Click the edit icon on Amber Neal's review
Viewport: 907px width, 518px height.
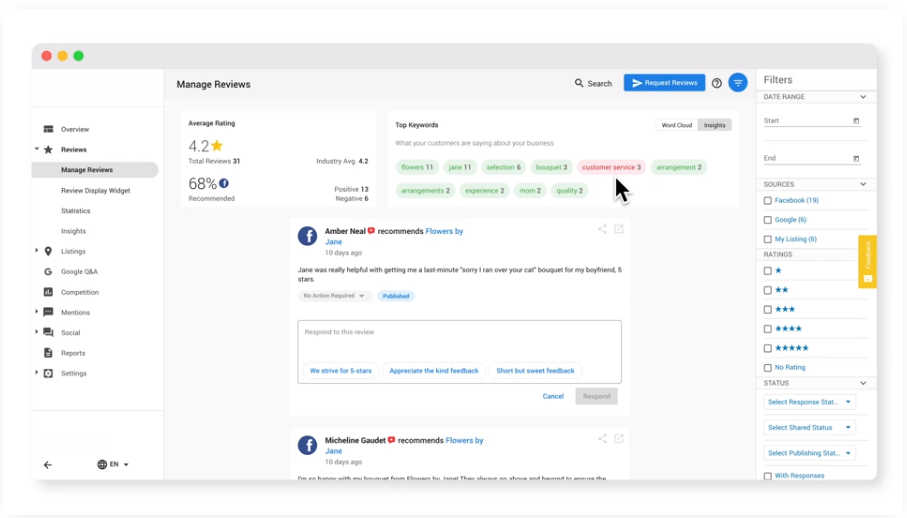coord(619,229)
